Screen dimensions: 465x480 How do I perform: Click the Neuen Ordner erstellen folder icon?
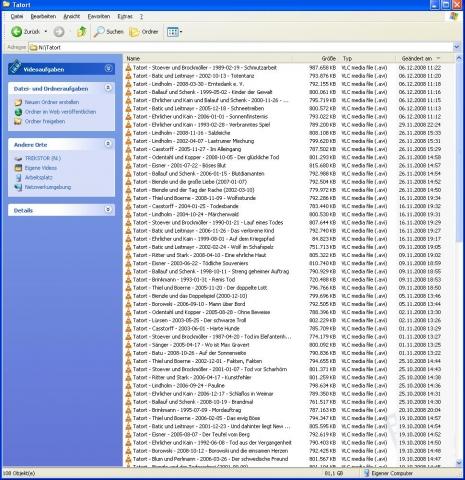[x=18, y=102]
